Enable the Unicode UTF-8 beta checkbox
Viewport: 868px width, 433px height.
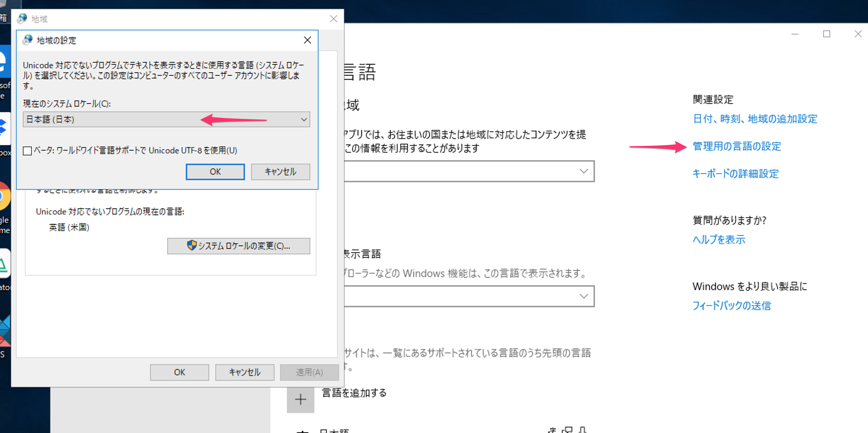pos(28,151)
